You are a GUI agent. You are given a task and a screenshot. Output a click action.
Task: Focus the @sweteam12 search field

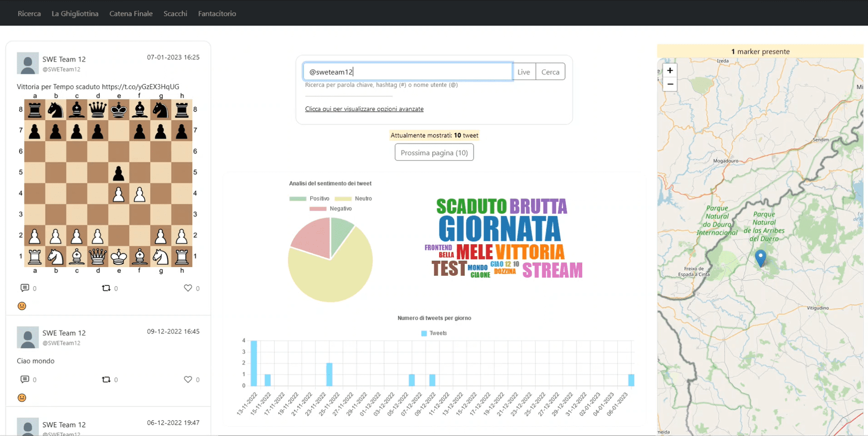pos(408,72)
